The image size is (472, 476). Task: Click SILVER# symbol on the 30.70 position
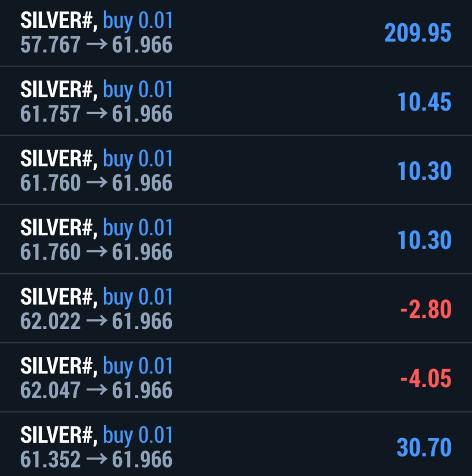click(x=59, y=436)
